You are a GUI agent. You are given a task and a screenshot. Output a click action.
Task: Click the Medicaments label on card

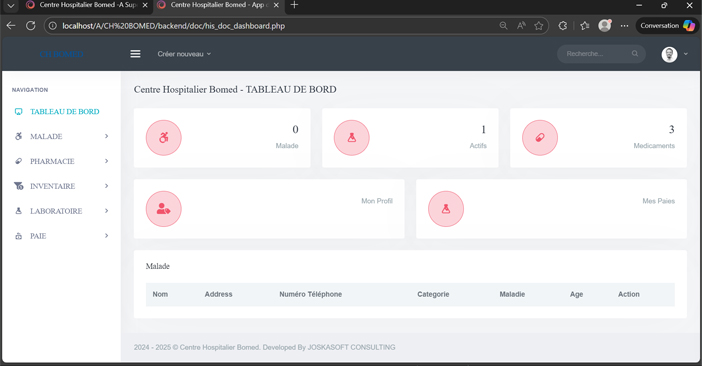(654, 146)
